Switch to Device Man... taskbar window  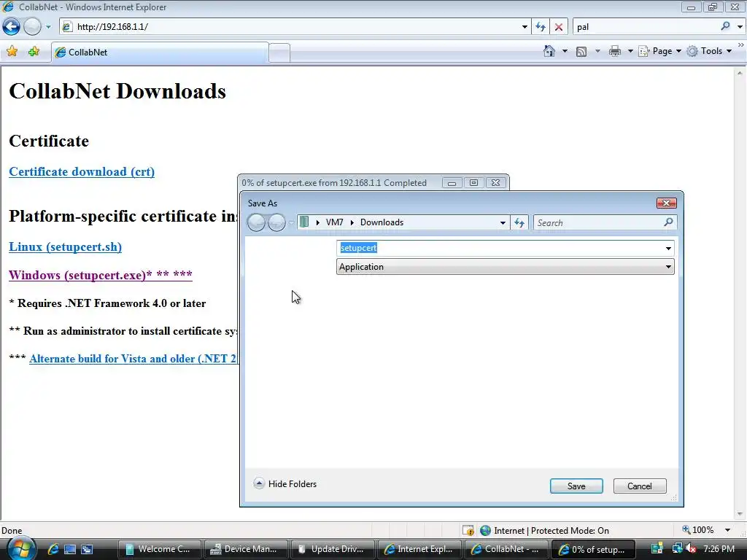coord(246,549)
